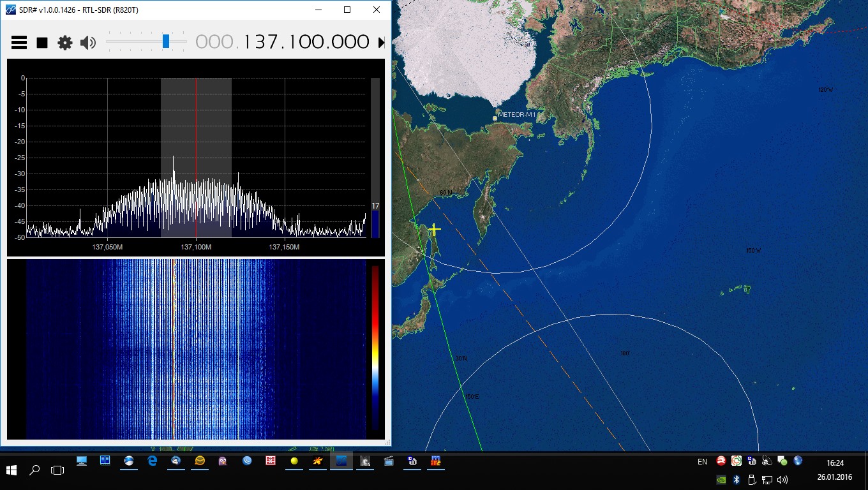Open the SDR# gear configuration
This screenshot has width=868, height=490.
(x=65, y=43)
